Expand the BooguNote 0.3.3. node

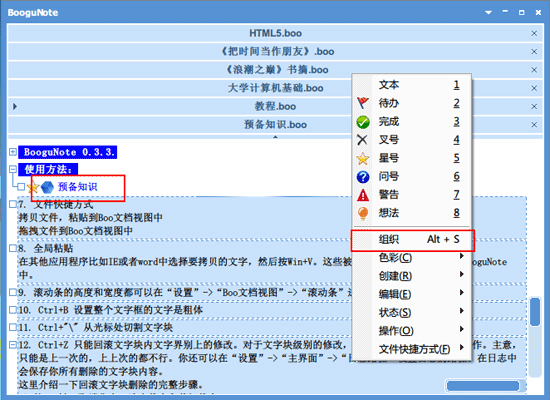click(13, 152)
